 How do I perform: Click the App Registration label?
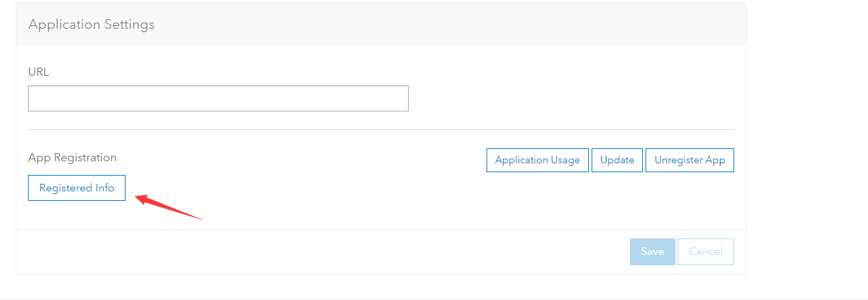tap(72, 157)
